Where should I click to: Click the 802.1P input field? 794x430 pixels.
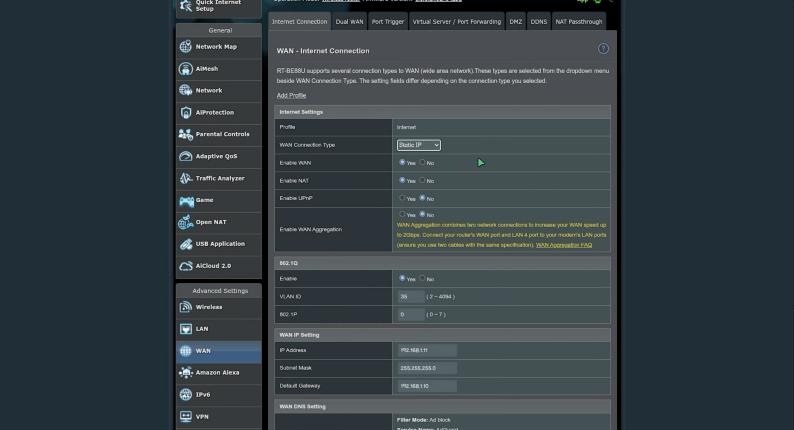tap(411, 314)
